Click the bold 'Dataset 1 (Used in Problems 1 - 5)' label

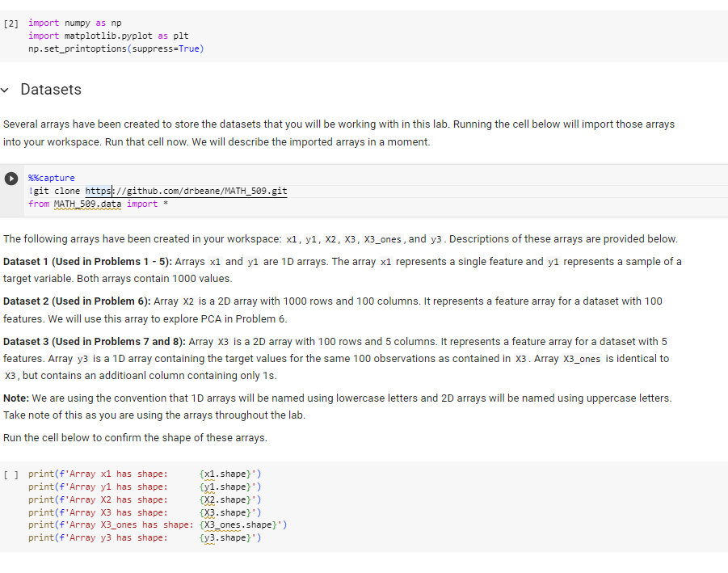point(82,259)
